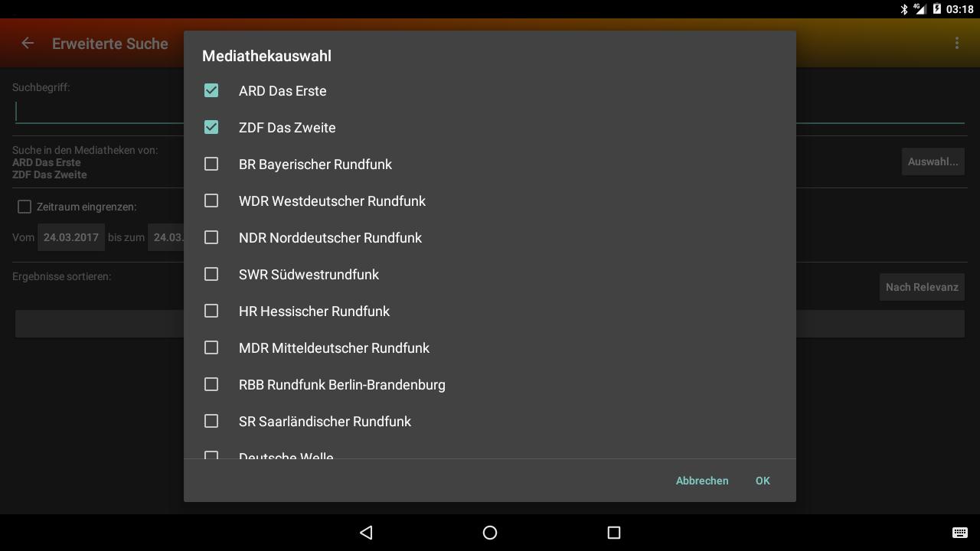This screenshot has width=980, height=551.
Task: Select the ARD Das Erste label
Action: click(x=283, y=90)
